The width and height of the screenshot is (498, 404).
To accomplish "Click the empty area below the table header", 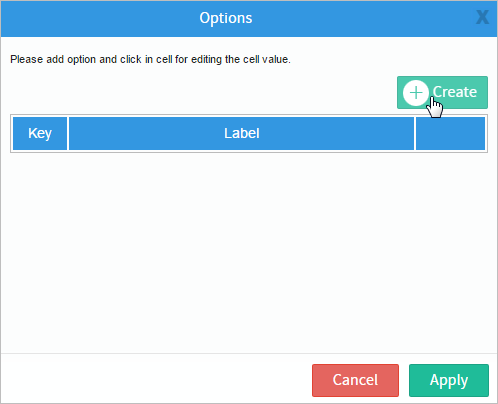I will point(249,250).
